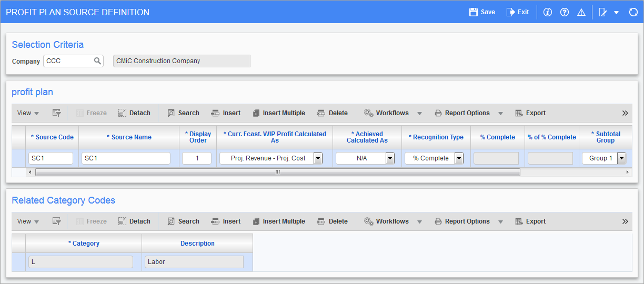This screenshot has width=644, height=284.
Task: Click the refresh icon in header
Action: [633, 12]
